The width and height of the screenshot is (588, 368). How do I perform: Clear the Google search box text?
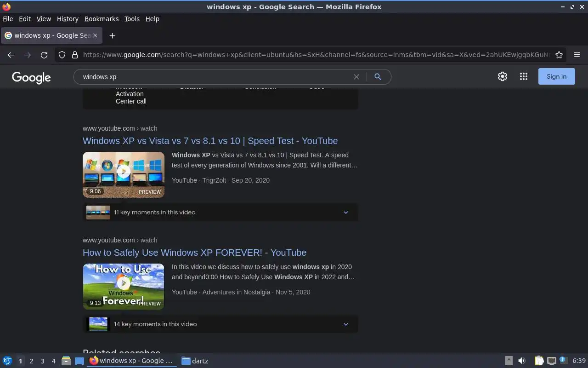pos(356,77)
